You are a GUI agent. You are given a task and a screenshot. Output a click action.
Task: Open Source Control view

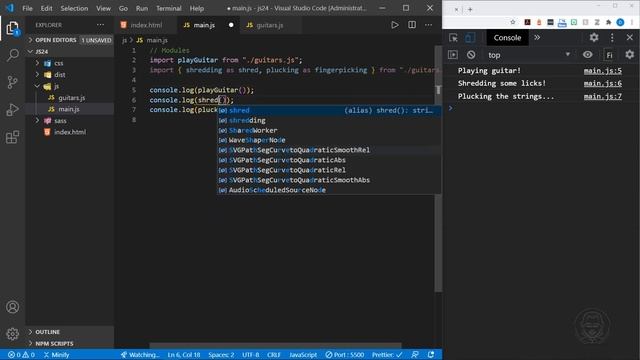(x=12, y=82)
